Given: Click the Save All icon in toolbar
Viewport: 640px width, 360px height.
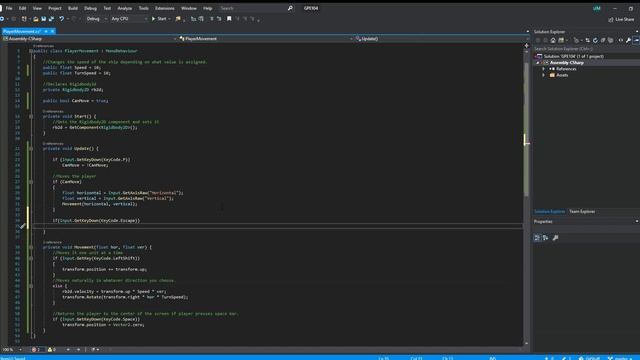Looking at the screenshot, I should (x=51, y=19).
